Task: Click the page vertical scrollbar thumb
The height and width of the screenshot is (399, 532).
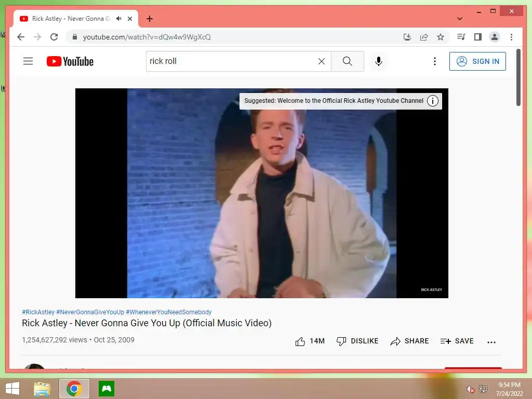Action: click(518, 78)
